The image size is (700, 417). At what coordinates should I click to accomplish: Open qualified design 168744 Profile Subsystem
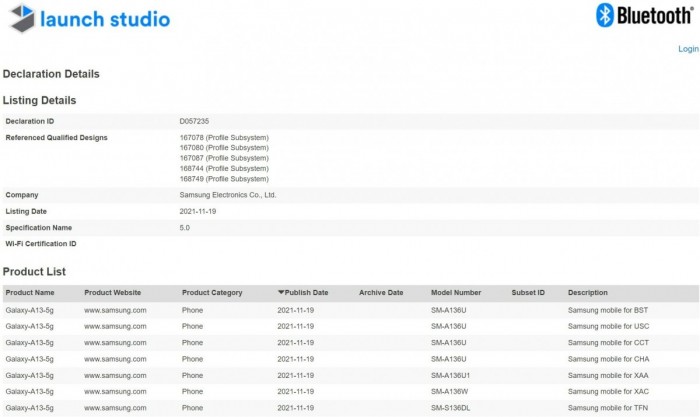224,169
